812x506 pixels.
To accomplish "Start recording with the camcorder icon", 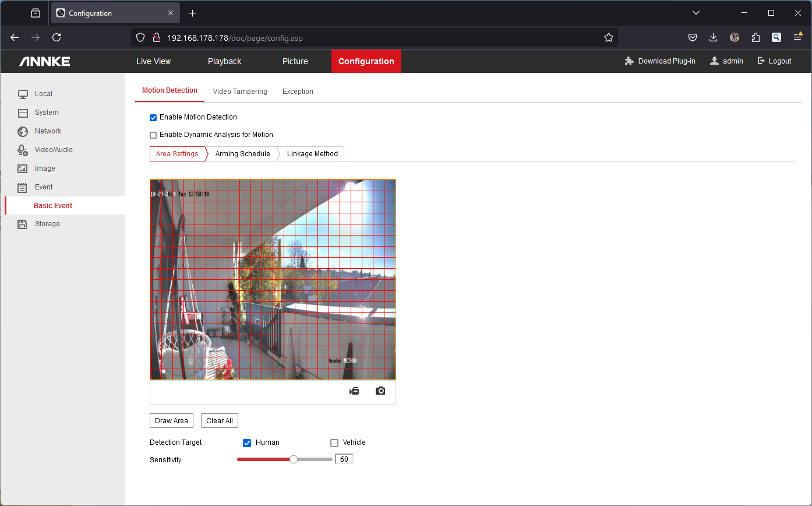I will click(354, 391).
